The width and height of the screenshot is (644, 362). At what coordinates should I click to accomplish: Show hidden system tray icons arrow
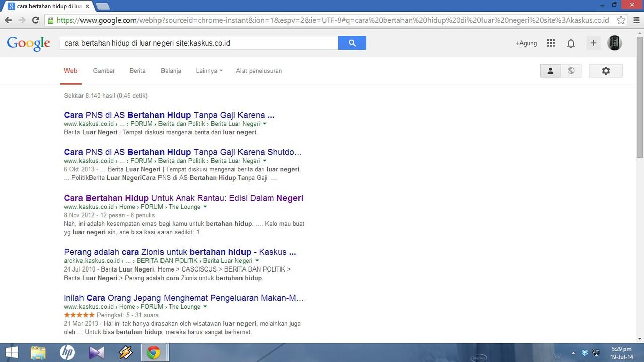point(573,353)
